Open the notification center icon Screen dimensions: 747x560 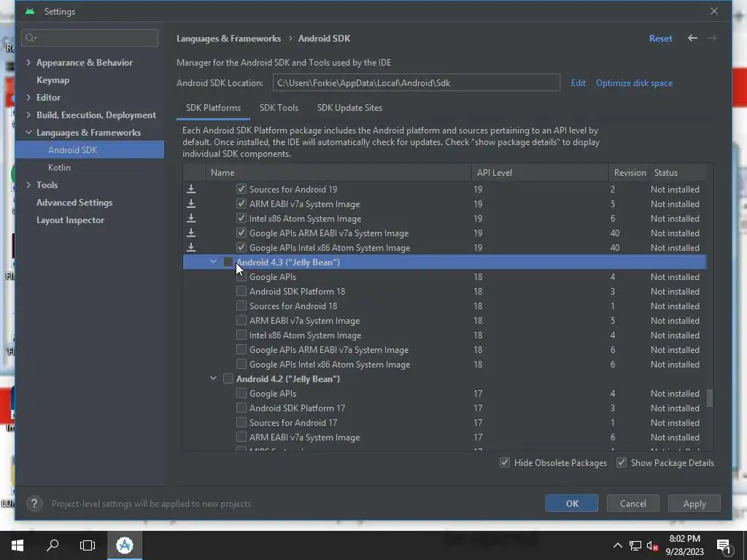724,546
